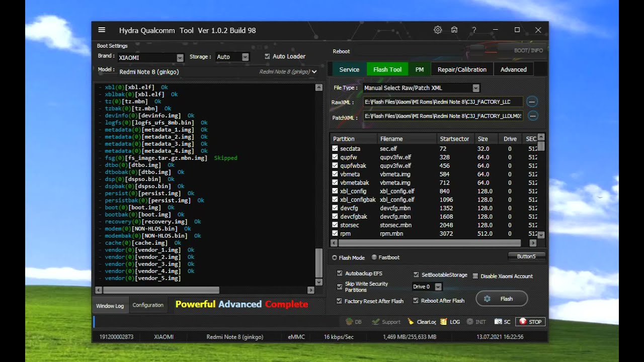Toggle Autobackup EFS checkbox
644x362 pixels.
pyautogui.click(x=340, y=274)
